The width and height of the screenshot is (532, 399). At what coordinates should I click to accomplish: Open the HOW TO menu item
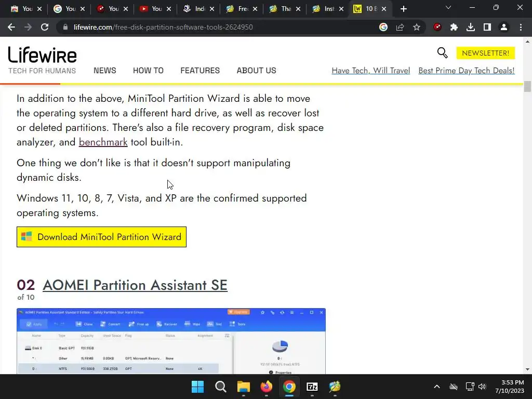click(x=148, y=71)
